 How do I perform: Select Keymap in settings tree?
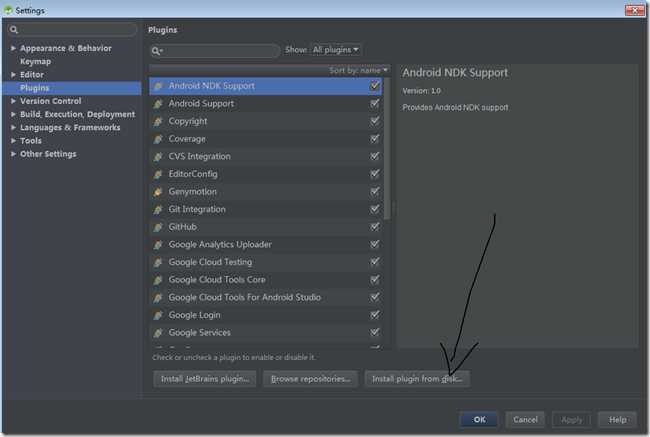[36, 61]
